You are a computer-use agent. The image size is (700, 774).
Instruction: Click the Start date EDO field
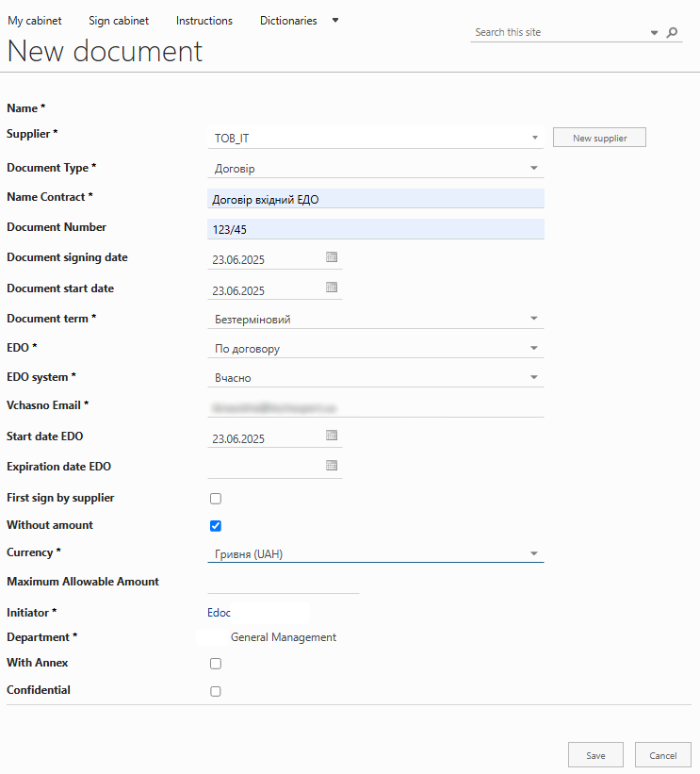[x=266, y=437]
